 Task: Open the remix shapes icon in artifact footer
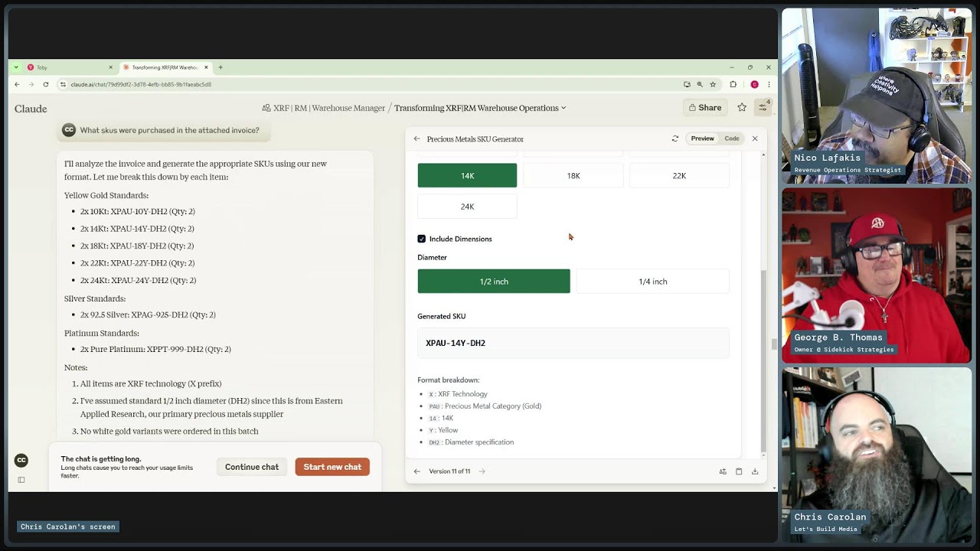pyautogui.click(x=723, y=471)
